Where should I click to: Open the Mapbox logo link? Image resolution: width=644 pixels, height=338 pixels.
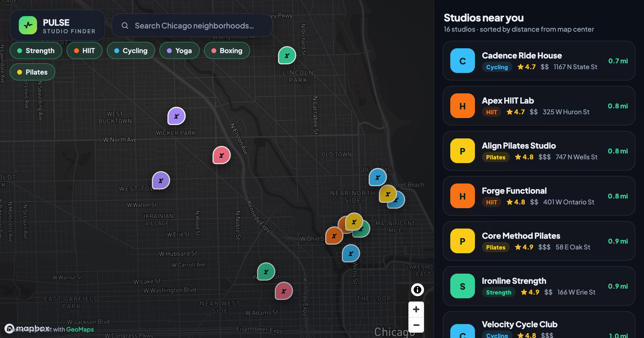pyautogui.click(x=27, y=328)
